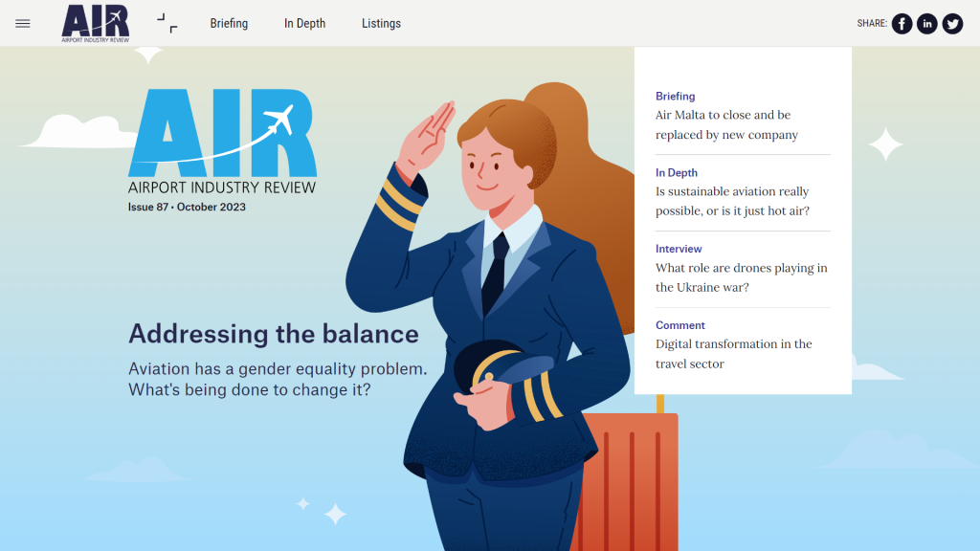The image size is (980, 551).
Task: Open the hamburger navigation menu
Action: coord(23,24)
